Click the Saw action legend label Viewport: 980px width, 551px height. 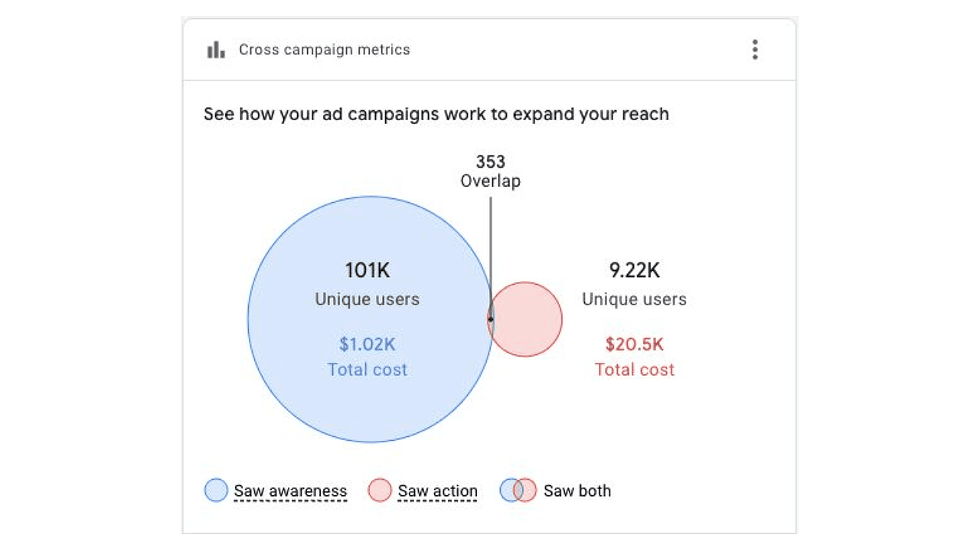click(x=437, y=491)
